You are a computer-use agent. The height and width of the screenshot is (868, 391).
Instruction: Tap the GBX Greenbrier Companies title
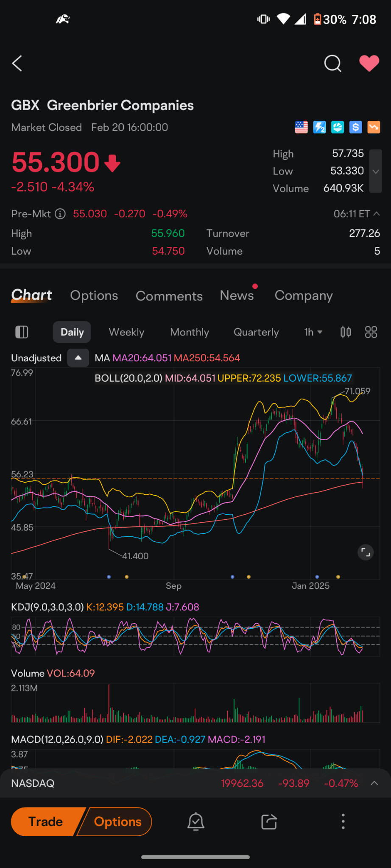click(x=102, y=105)
